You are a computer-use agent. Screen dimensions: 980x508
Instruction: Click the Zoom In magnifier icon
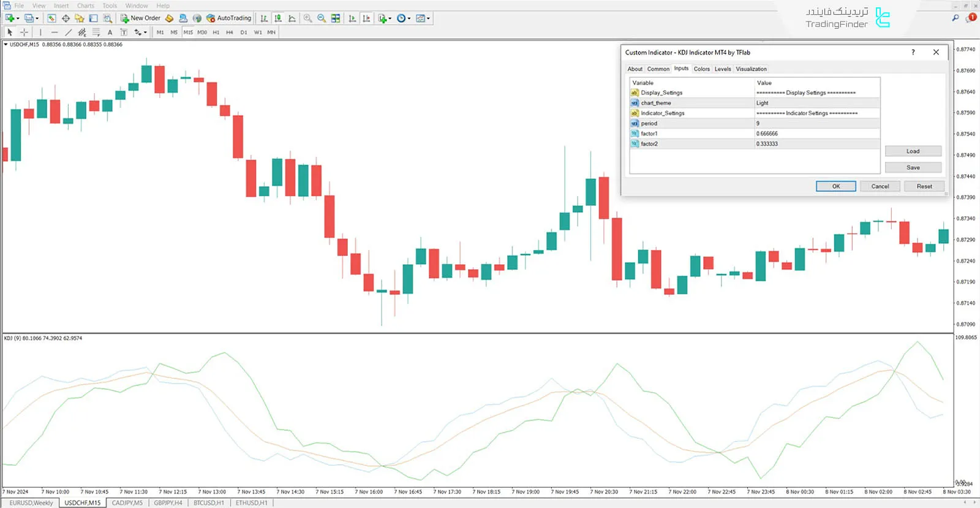tap(307, 18)
